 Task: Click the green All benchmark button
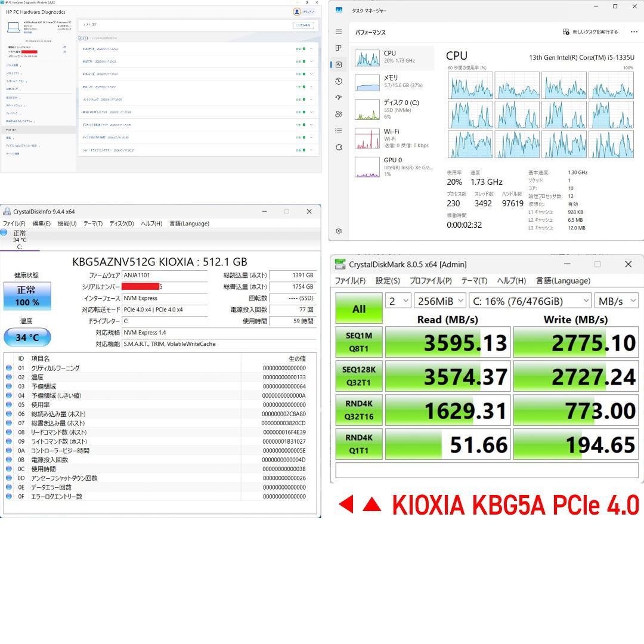[359, 308]
